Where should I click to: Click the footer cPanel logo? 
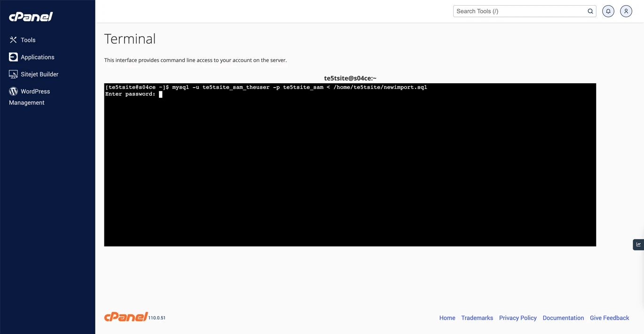(x=126, y=317)
